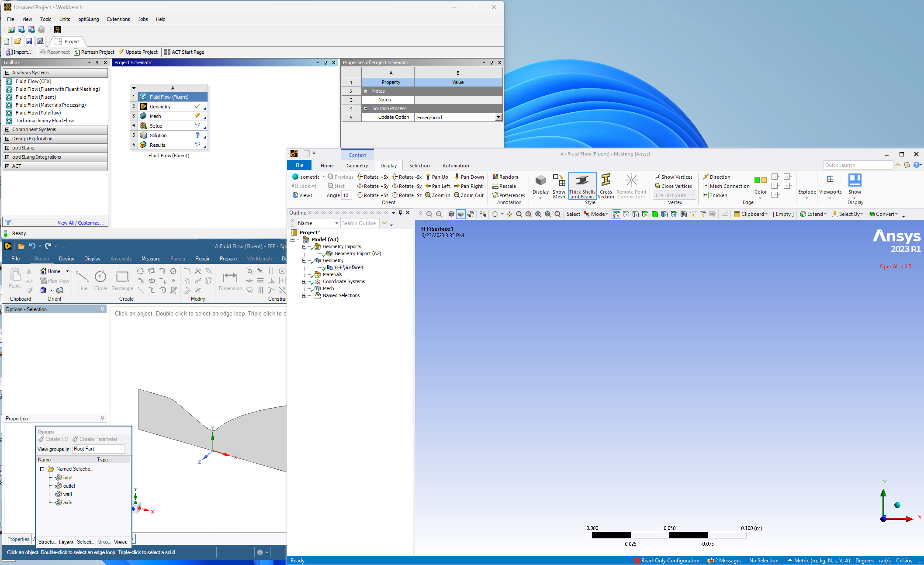Open the Update Option Foreground dropdown

click(498, 118)
